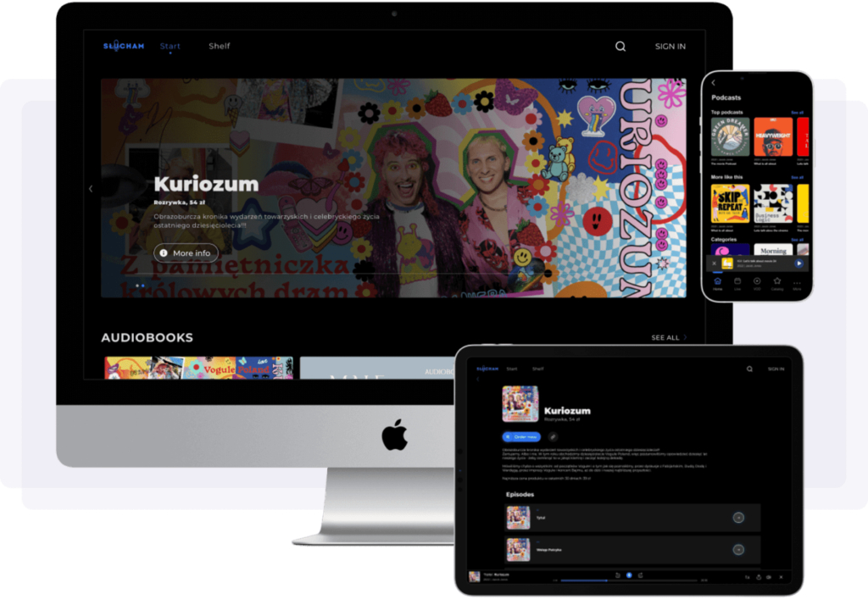Play the Tytul episode on the tablet
Image resolution: width=868 pixels, height=599 pixels.
(738, 518)
